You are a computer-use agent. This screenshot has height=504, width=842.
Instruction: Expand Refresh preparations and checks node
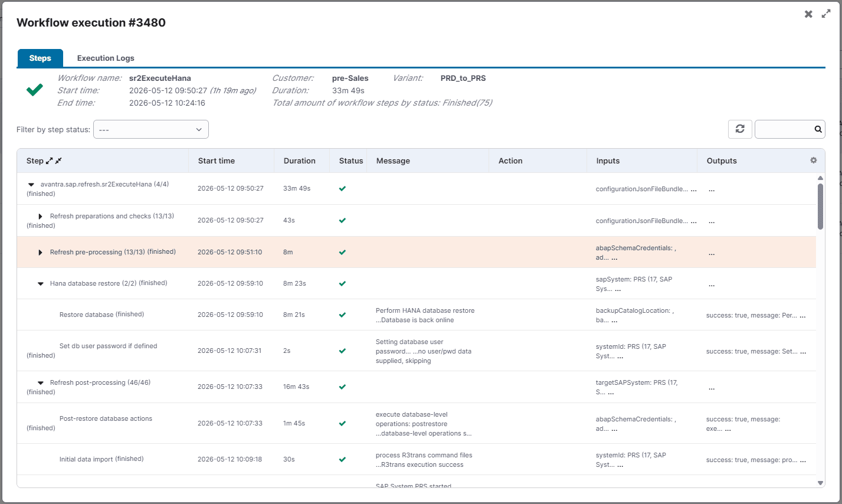pos(40,217)
